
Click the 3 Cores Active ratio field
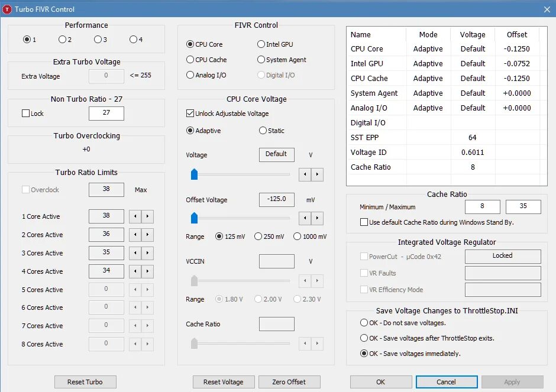pyautogui.click(x=106, y=253)
